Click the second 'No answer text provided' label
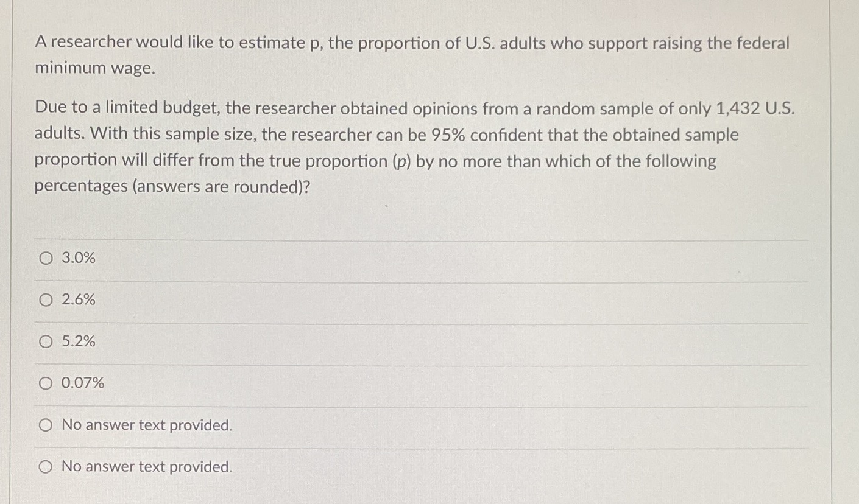This screenshot has height=504, width=859. pos(147,466)
